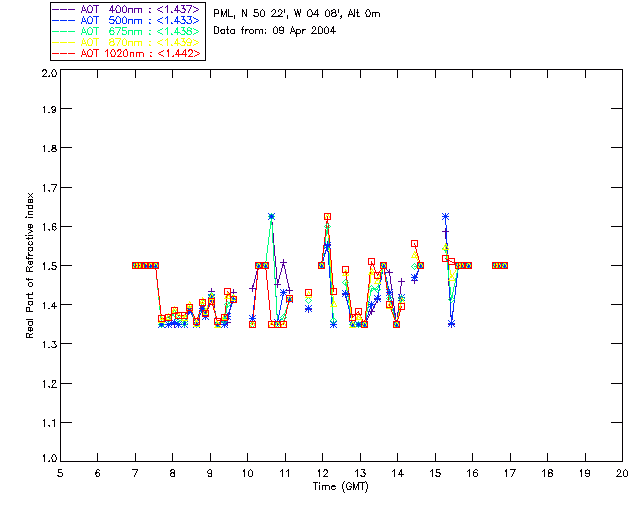The width and height of the screenshot is (640, 512).
Task: Select the AOT 675nm legend entry
Action: [126, 31]
